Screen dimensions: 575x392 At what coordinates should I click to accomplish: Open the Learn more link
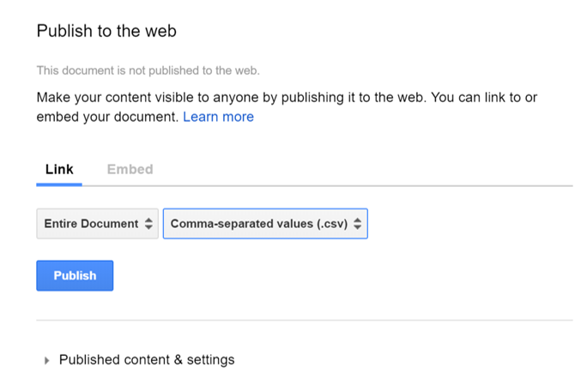(218, 117)
